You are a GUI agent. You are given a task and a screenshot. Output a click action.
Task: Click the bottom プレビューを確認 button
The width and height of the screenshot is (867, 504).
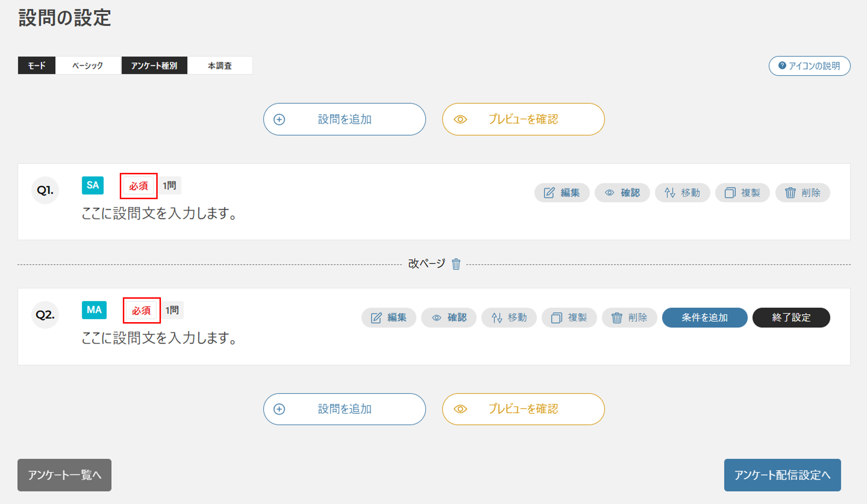point(523,409)
